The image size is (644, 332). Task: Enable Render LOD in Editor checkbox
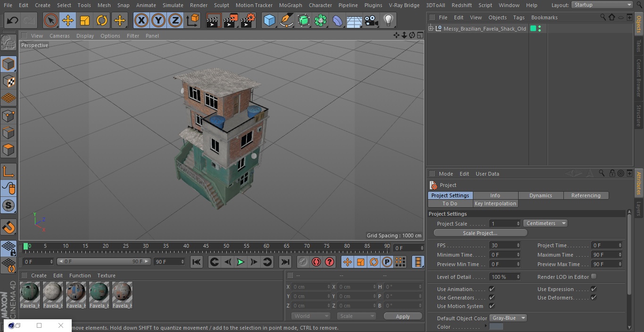pos(594,276)
